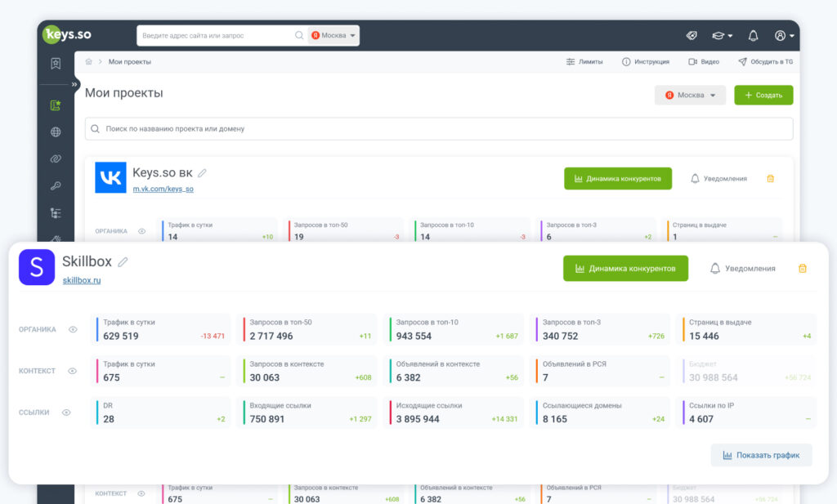Focus the project search field
Image resolution: width=837 pixels, height=504 pixels.
(439, 128)
